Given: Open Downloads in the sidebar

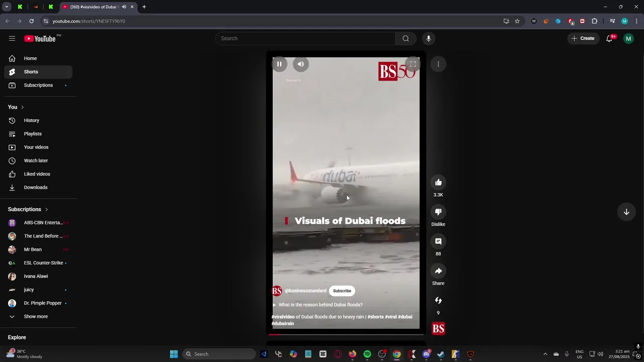Looking at the screenshot, I should [x=38, y=187].
